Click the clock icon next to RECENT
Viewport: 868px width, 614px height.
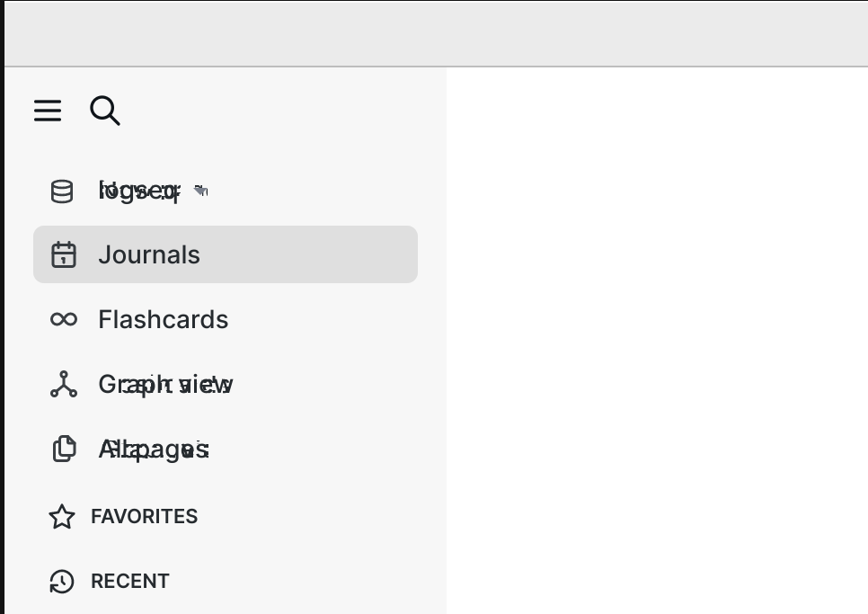(61, 582)
